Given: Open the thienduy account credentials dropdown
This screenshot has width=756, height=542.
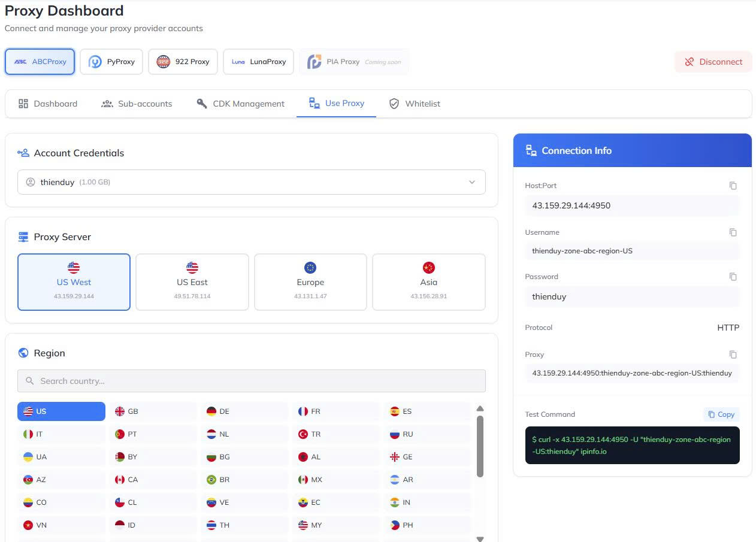Looking at the screenshot, I should [251, 182].
